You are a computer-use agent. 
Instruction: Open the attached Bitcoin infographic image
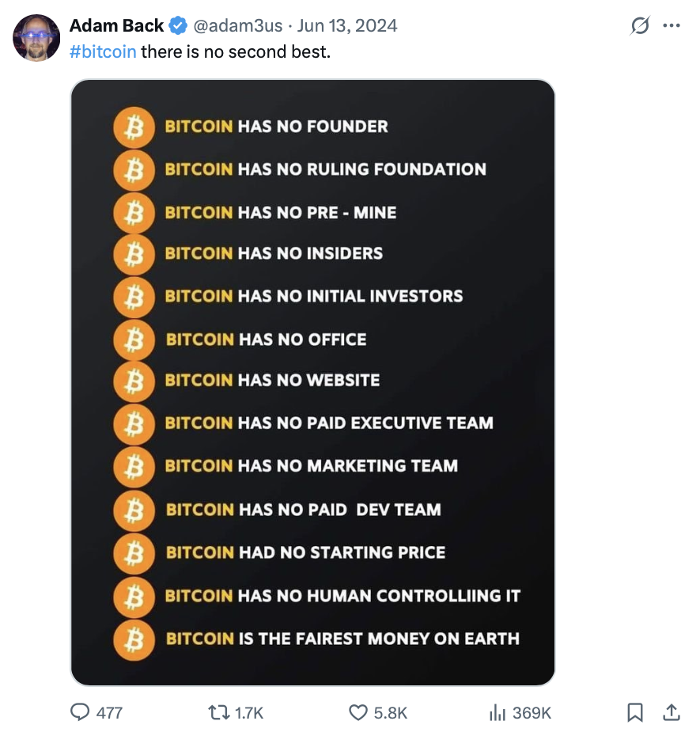(312, 382)
